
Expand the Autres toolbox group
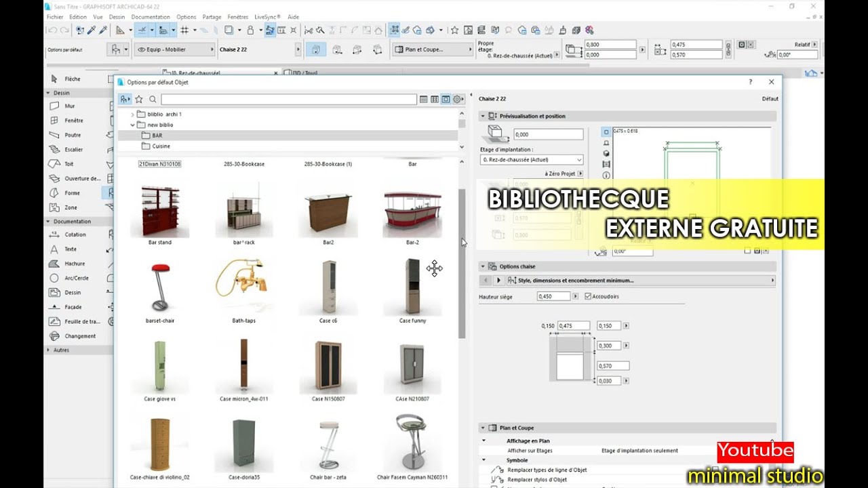click(x=49, y=350)
